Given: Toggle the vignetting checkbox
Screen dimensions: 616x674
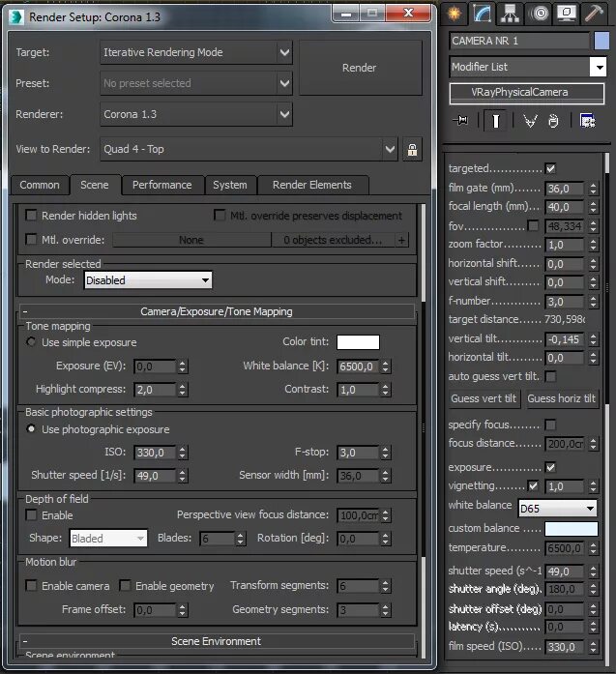Looking at the screenshot, I should click(533, 486).
